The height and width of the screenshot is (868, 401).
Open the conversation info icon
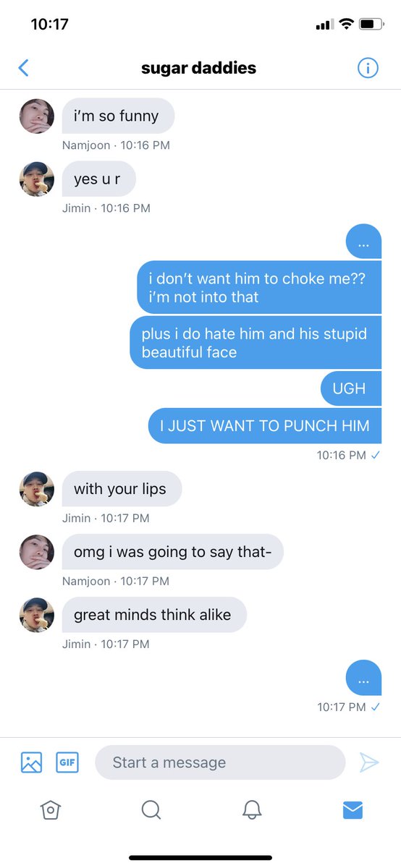point(368,68)
